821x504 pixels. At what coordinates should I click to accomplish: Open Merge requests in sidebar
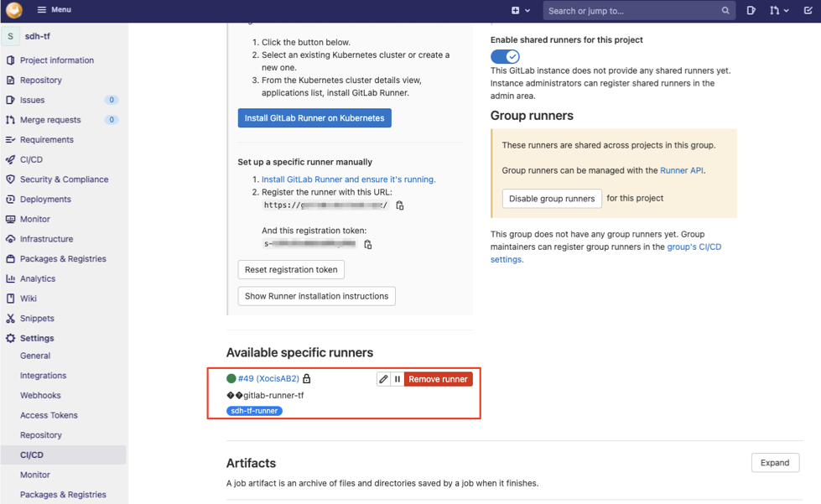50,120
